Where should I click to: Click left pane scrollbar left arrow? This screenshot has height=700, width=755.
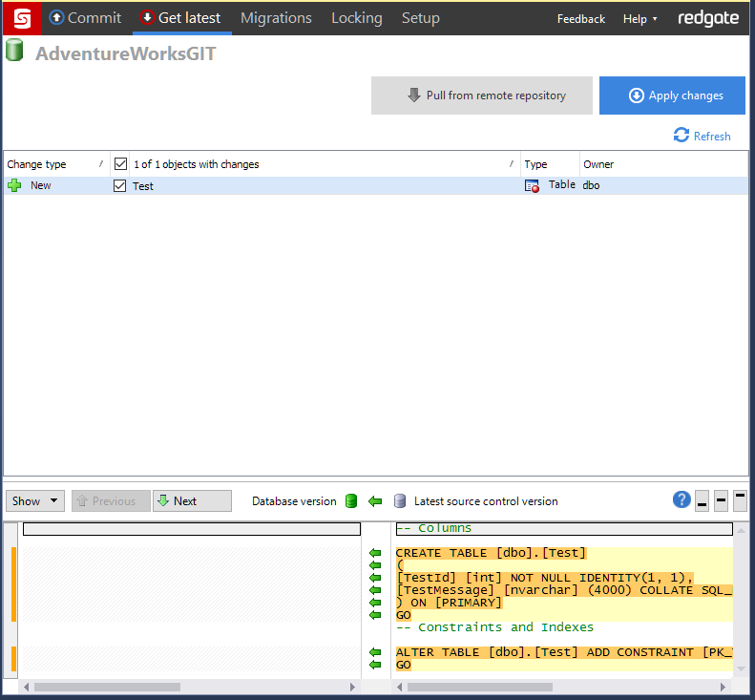pyautogui.click(x=26, y=687)
